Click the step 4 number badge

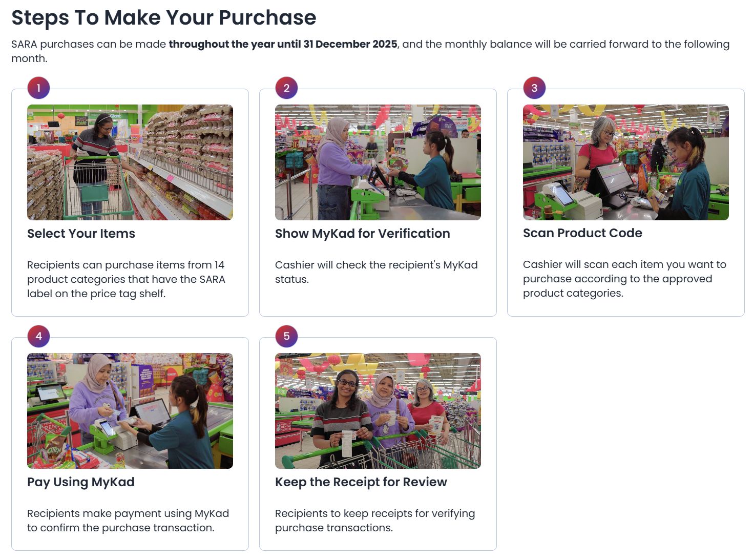[x=38, y=337]
